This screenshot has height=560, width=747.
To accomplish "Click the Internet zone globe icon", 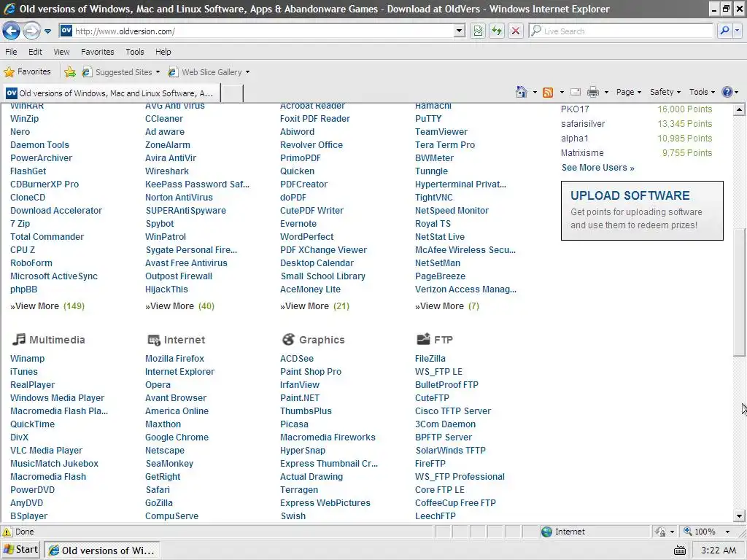I will pyautogui.click(x=547, y=532).
